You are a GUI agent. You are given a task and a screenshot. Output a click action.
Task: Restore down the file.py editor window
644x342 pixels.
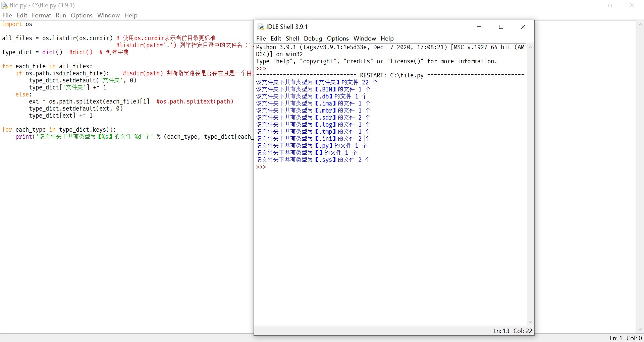[x=610, y=5]
